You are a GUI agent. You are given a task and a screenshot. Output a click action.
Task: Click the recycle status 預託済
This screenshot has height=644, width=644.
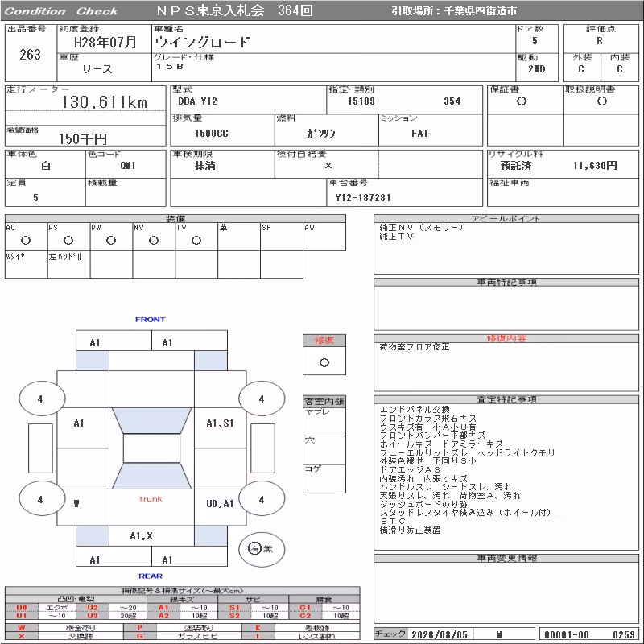[x=516, y=166]
